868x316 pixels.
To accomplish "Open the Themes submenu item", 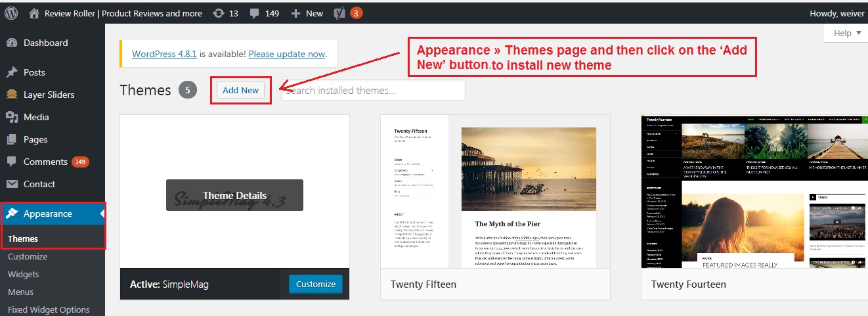I will click(23, 238).
